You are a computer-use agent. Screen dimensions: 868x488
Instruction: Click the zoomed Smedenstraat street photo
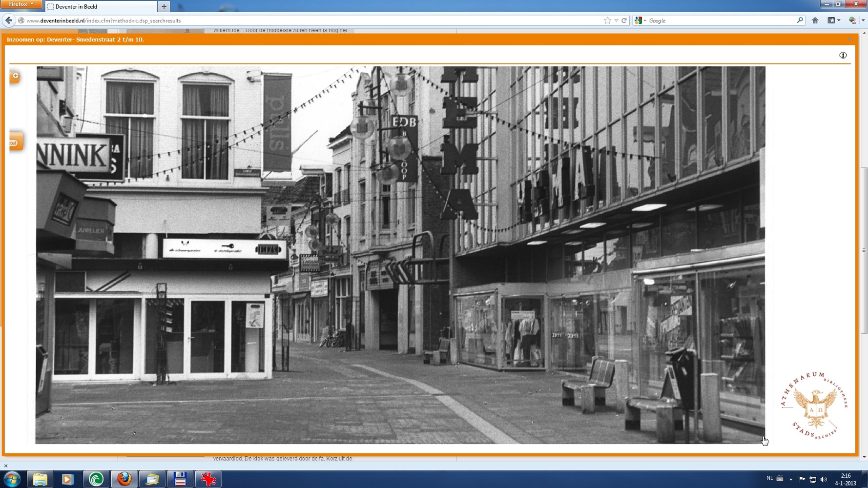(x=400, y=255)
